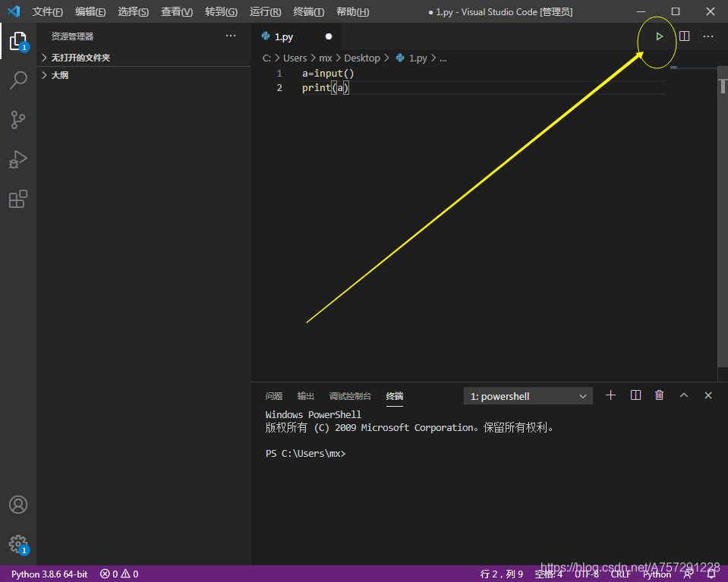This screenshot has height=582, width=728.
Task: Click terminal prompt 'PS C:\Users\mx>'
Action: pyautogui.click(x=305, y=454)
